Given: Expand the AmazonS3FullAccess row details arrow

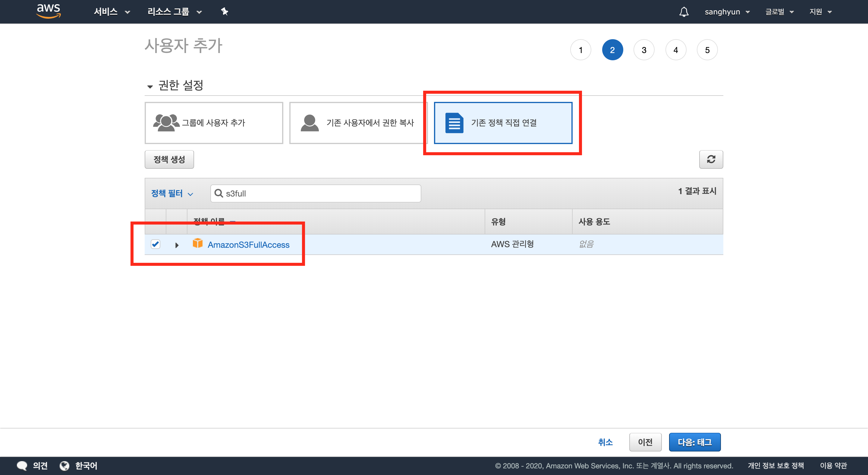Looking at the screenshot, I should click(x=177, y=245).
